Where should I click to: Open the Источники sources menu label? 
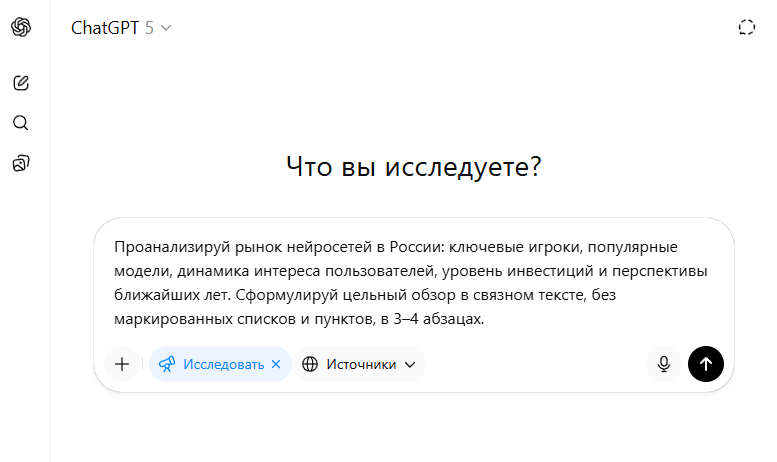[361, 364]
